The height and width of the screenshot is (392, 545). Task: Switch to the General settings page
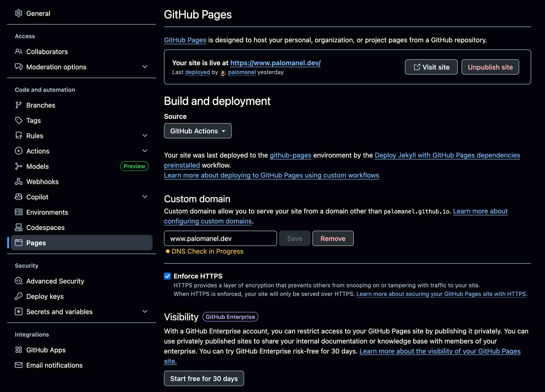point(38,13)
